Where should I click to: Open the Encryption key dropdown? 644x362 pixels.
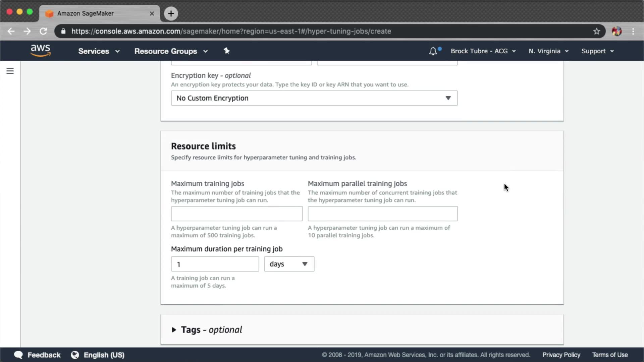314,98
